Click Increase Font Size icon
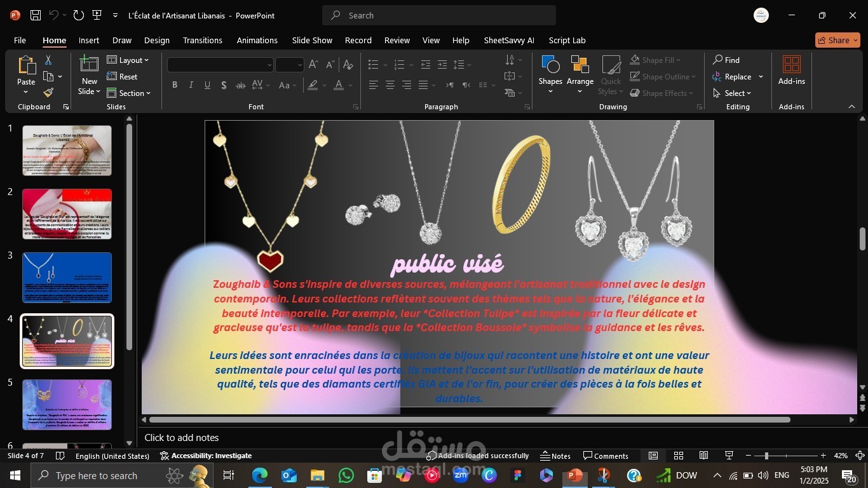Viewport: 868px width, 488px height. point(313,65)
